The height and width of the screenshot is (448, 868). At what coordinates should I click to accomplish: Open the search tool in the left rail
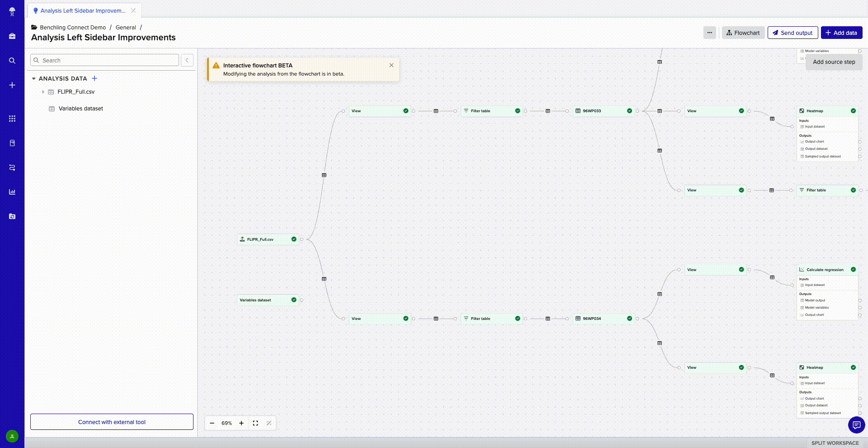(x=12, y=61)
